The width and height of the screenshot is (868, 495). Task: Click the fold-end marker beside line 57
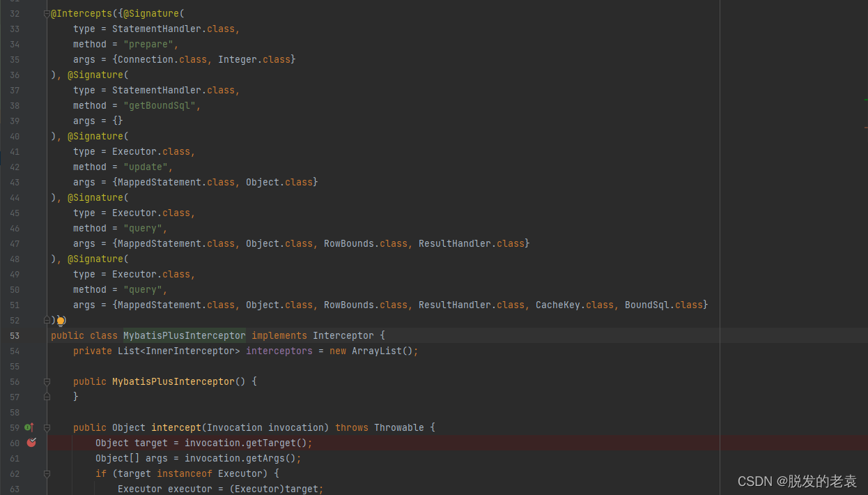(47, 396)
